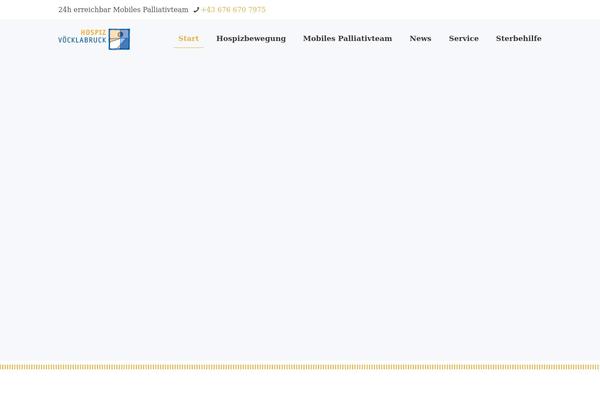Open the Hospizbewegung menu item
The image size is (600, 400).
pyautogui.click(x=251, y=39)
